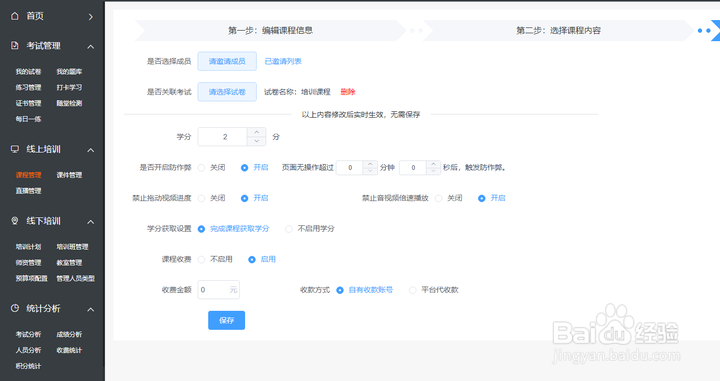Open 直播管理 in sidebar

[28, 190]
